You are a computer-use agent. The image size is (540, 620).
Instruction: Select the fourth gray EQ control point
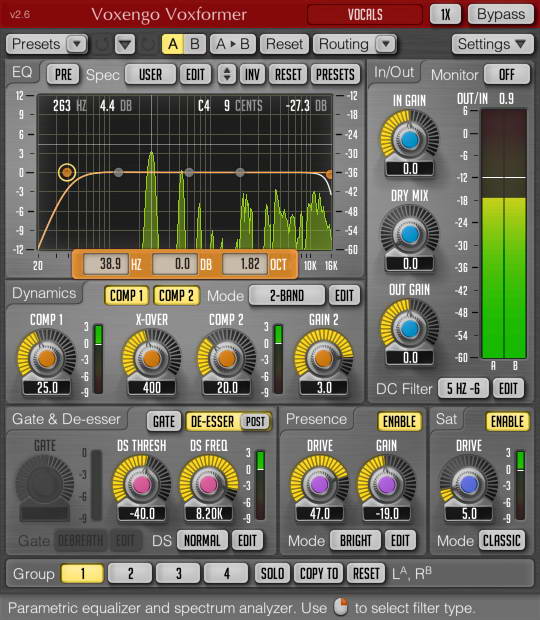[x=240, y=172]
